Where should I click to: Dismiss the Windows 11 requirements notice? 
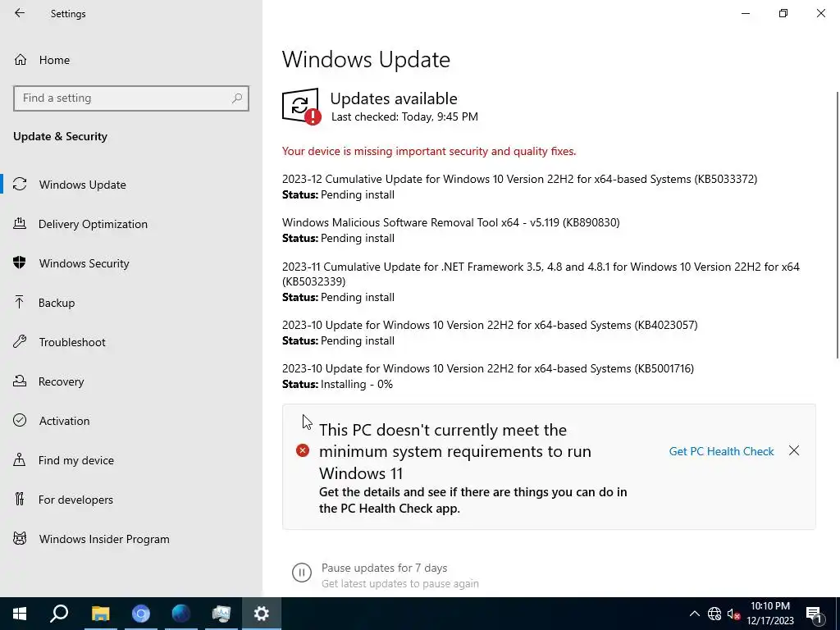click(794, 450)
